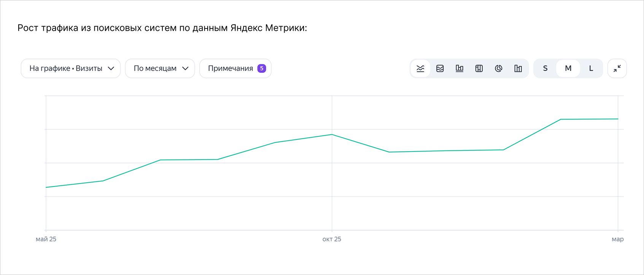Screen dimensions: 644x275
Task: Collapse the chart with the arrows icon
Action: tap(617, 68)
